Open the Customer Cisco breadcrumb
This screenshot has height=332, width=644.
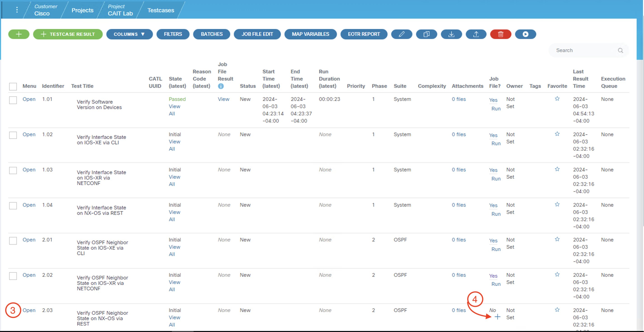[45, 10]
